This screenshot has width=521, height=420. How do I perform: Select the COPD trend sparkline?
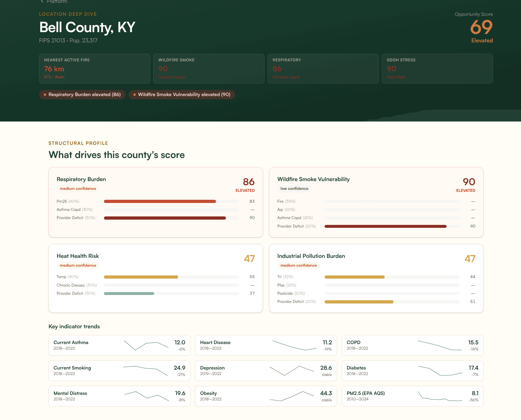pyautogui.click(x=439, y=345)
